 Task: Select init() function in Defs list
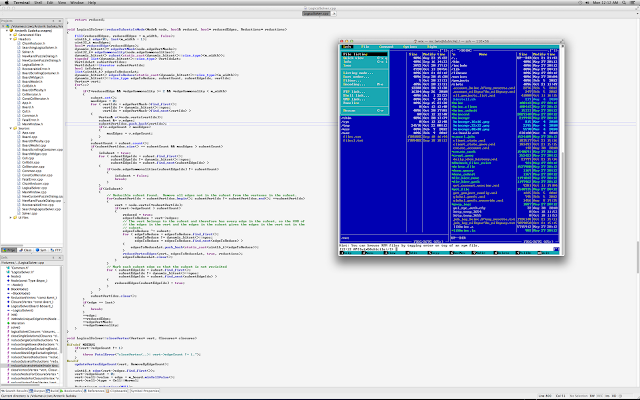(x=14, y=315)
